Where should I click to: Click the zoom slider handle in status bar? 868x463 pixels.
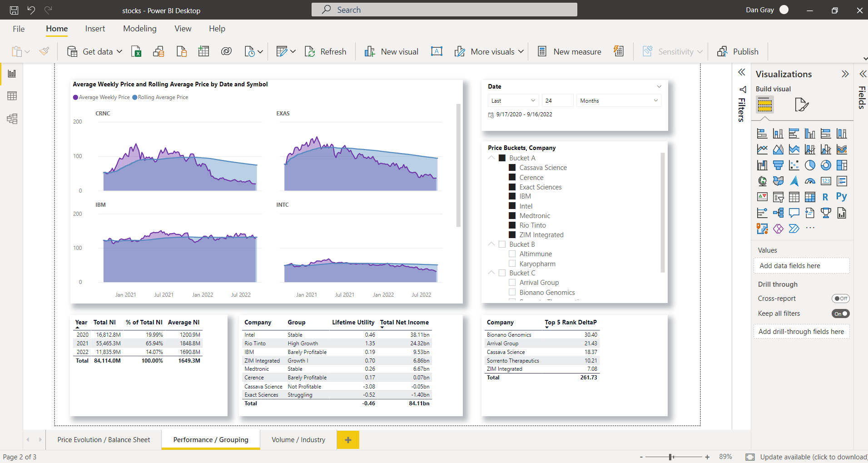click(x=671, y=457)
